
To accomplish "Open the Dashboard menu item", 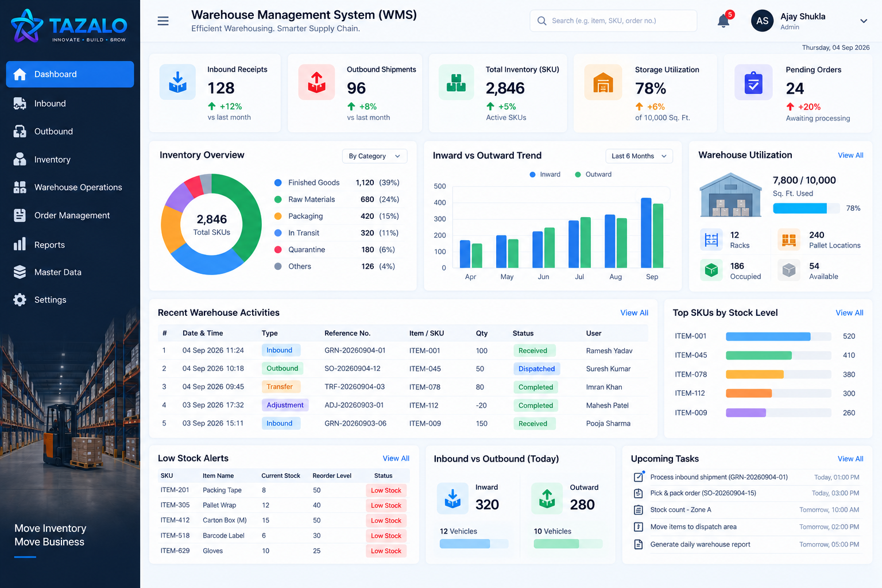I will 70,74.
